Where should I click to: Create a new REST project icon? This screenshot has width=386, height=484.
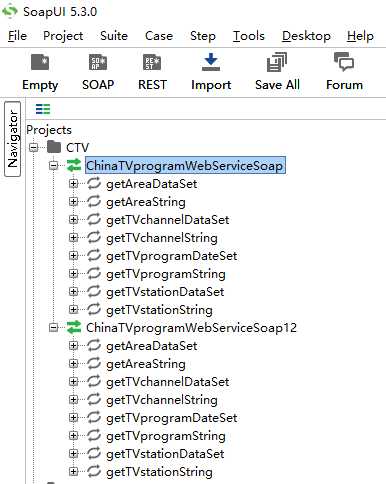click(152, 62)
